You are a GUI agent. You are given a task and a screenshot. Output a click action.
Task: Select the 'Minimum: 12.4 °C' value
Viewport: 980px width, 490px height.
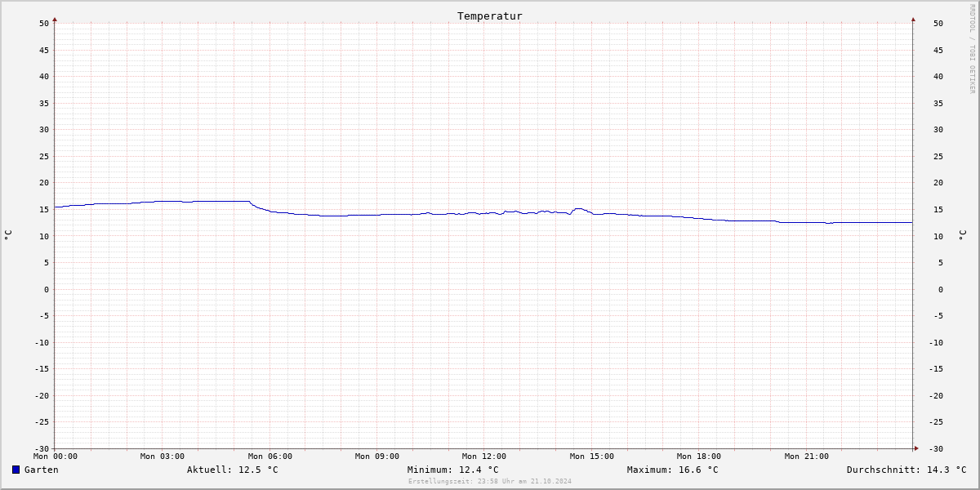(453, 470)
